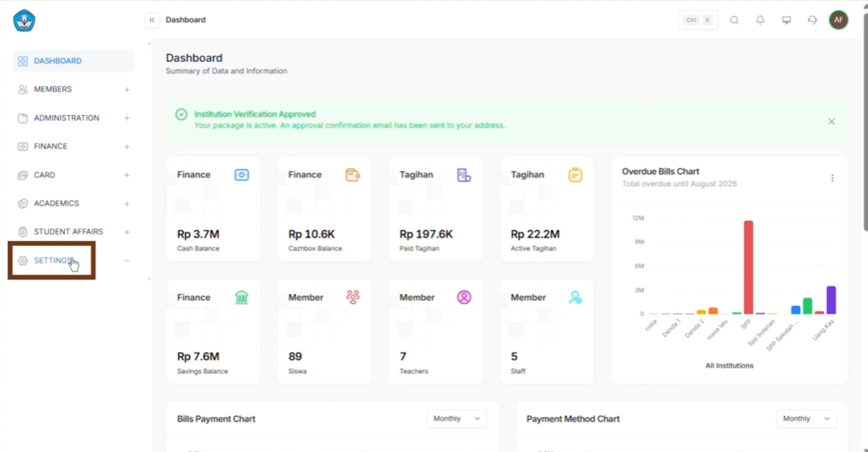This screenshot has width=868, height=452.
Task: Expand the Members menu plus sign
Action: point(127,90)
